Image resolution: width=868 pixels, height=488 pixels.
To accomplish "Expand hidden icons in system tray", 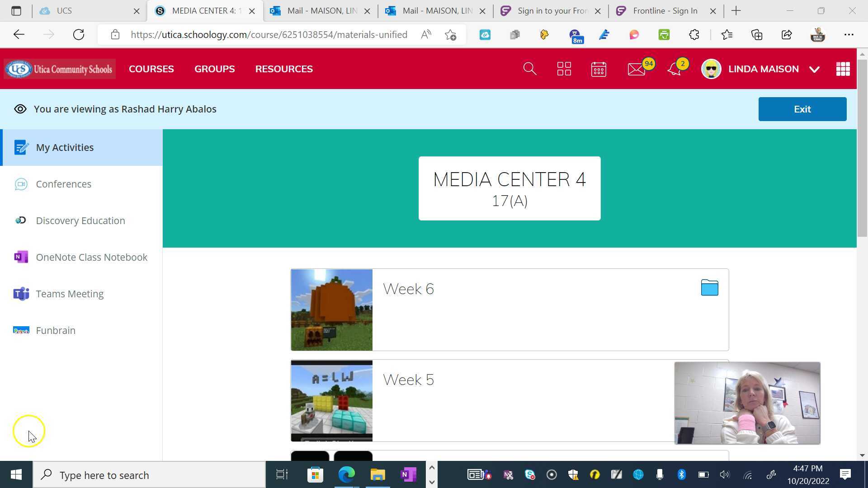I will (x=432, y=467).
